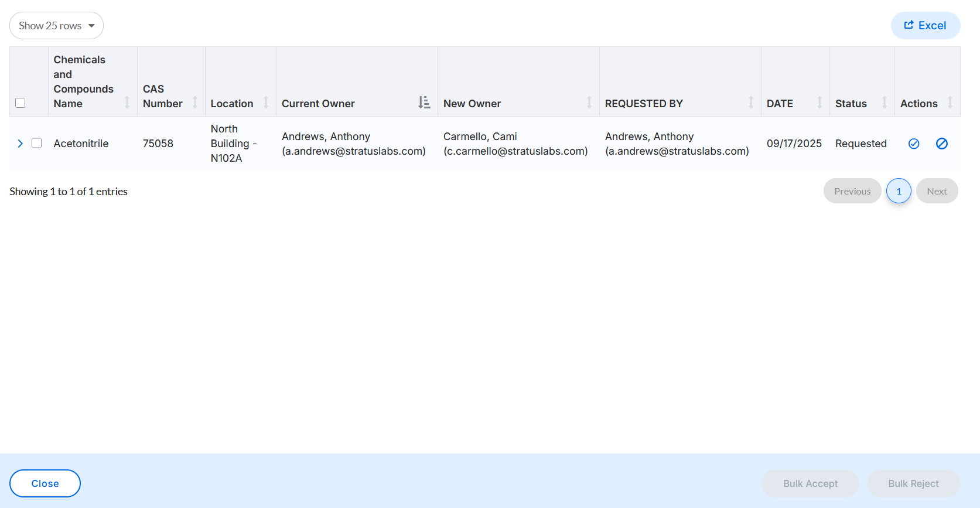Select all rows with header checkbox
Image resolution: width=980 pixels, height=508 pixels.
(21, 103)
